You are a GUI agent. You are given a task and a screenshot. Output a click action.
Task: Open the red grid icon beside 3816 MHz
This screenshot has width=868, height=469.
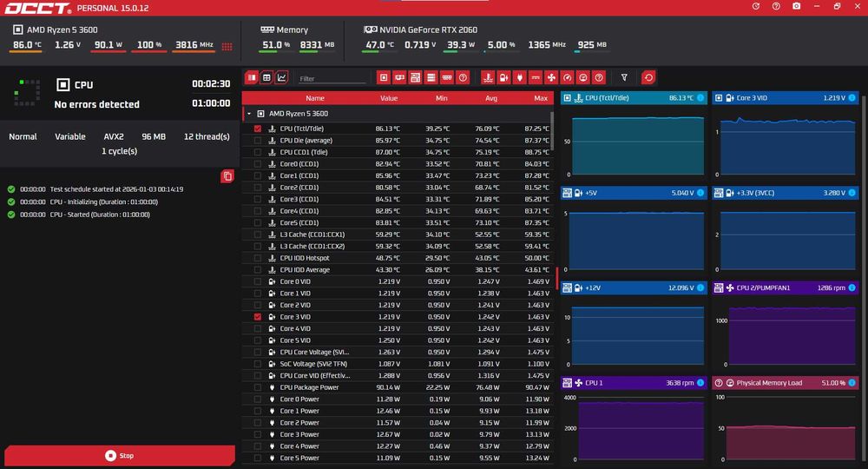point(227,47)
